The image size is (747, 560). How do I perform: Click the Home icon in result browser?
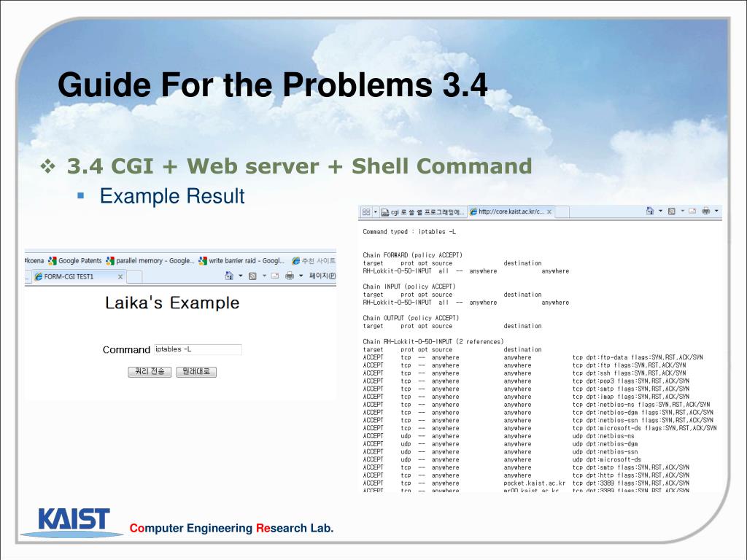[x=649, y=211]
